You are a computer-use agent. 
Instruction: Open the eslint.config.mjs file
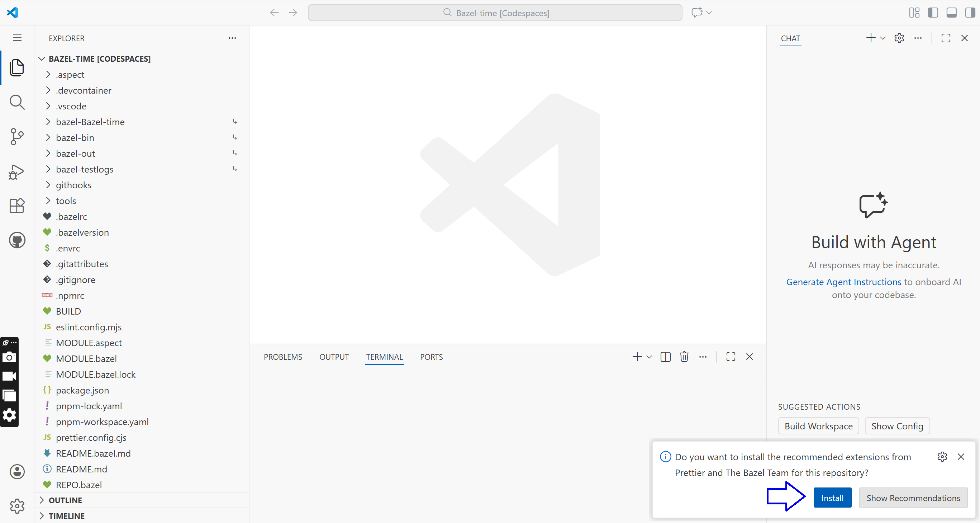[x=141, y=327]
